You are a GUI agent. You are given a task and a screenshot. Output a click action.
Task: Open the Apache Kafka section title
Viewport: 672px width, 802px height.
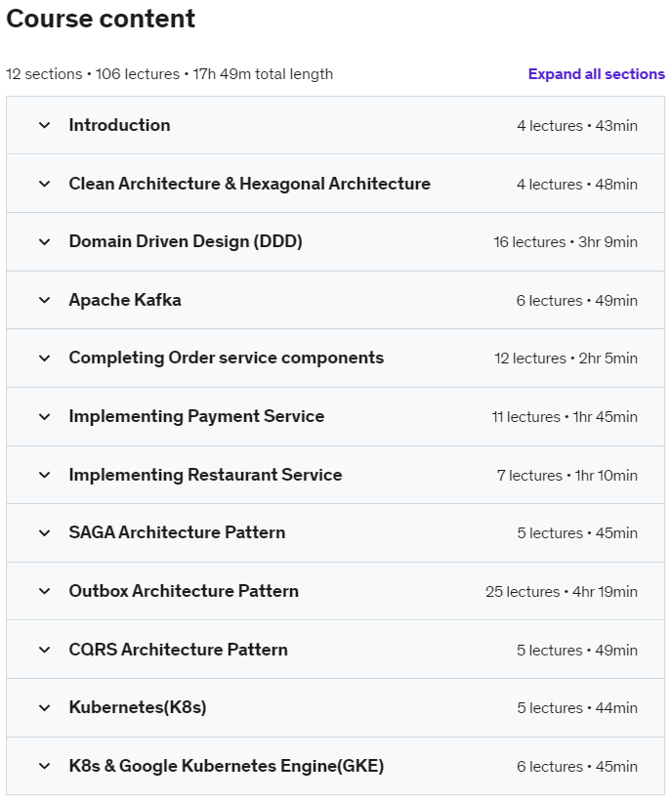pyautogui.click(x=125, y=300)
